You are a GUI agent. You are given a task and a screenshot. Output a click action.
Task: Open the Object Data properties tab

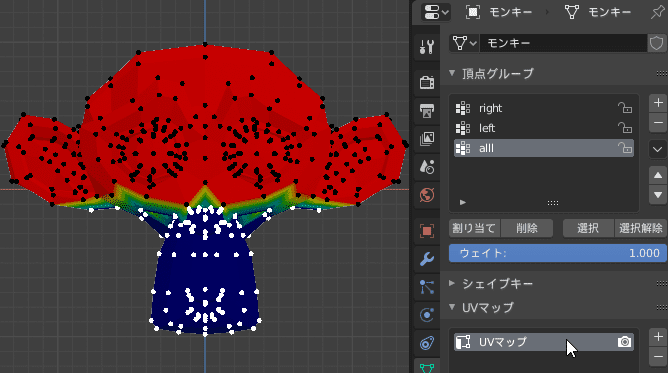click(426, 367)
